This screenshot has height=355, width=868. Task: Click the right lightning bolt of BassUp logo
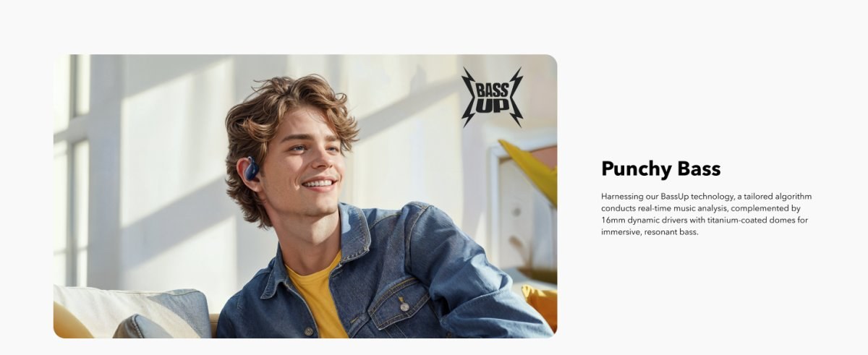click(516, 98)
